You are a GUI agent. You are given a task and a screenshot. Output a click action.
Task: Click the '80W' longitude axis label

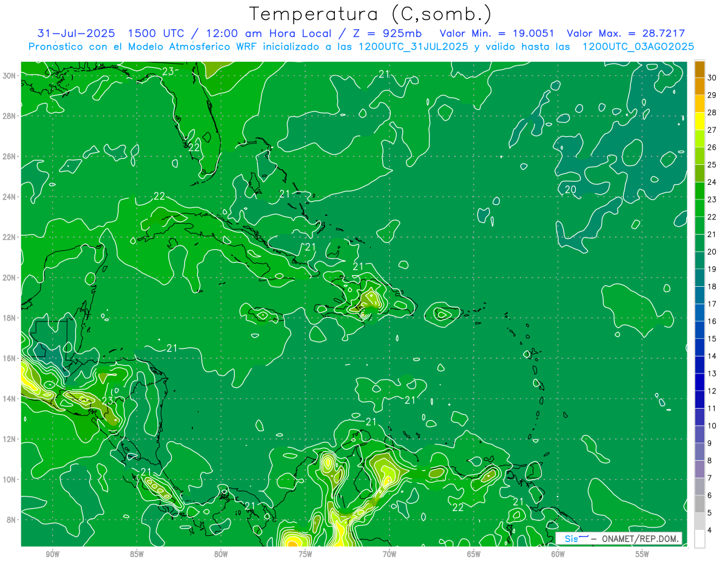[221, 554]
